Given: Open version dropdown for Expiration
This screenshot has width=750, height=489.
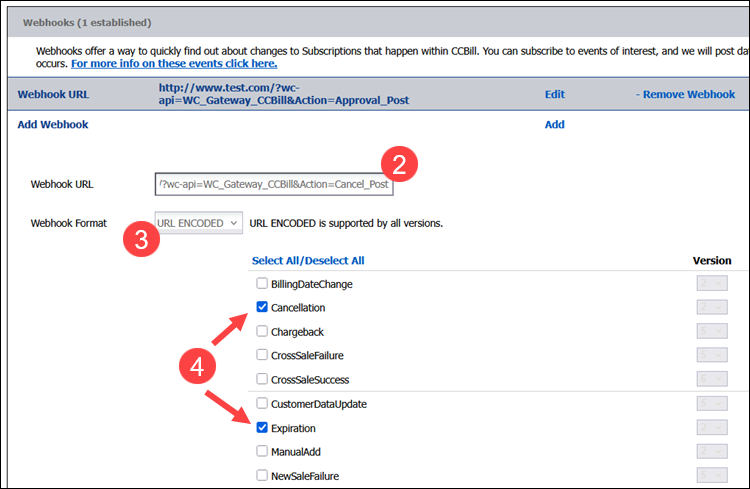Looking at the screenshot, I should point(712,427).
